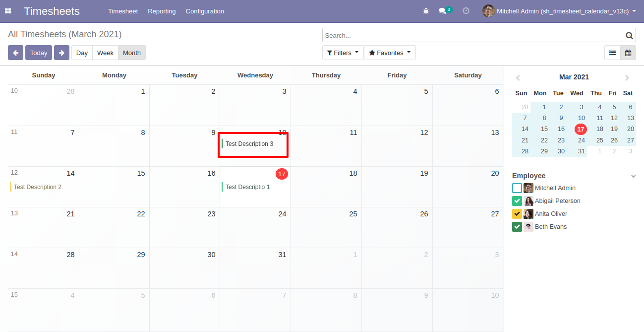Click the user avatar in the top bar

coord(488,11)
